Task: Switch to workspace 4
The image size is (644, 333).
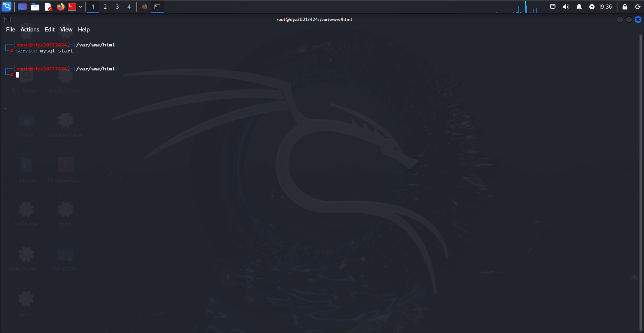Action: point(129,7)
